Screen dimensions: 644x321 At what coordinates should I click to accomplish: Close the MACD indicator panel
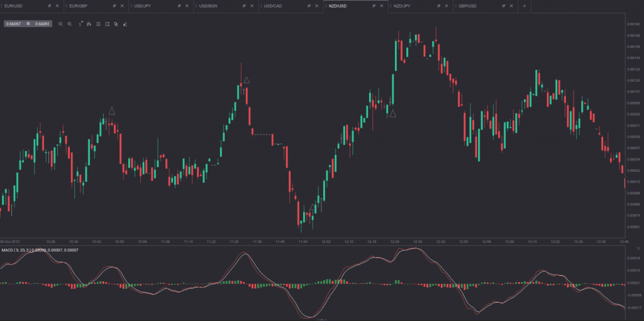(638, 249)
